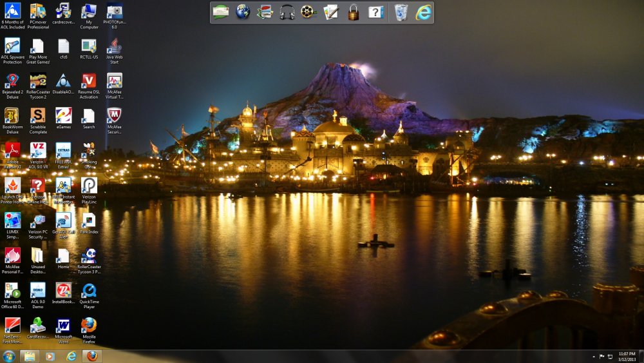The height and width of the screenshot is (363, 644).
Task: Select the FREE AOL Extras! icon
Action: [x=63, y=156]
